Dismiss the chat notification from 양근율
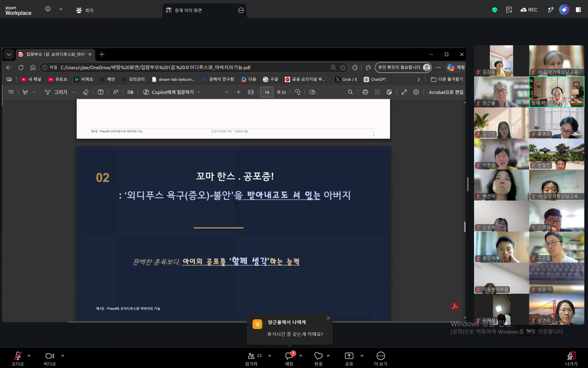Image resolution: width=588 pixels, height=368 pixels. pyautogui.click(x=328, y=318)
